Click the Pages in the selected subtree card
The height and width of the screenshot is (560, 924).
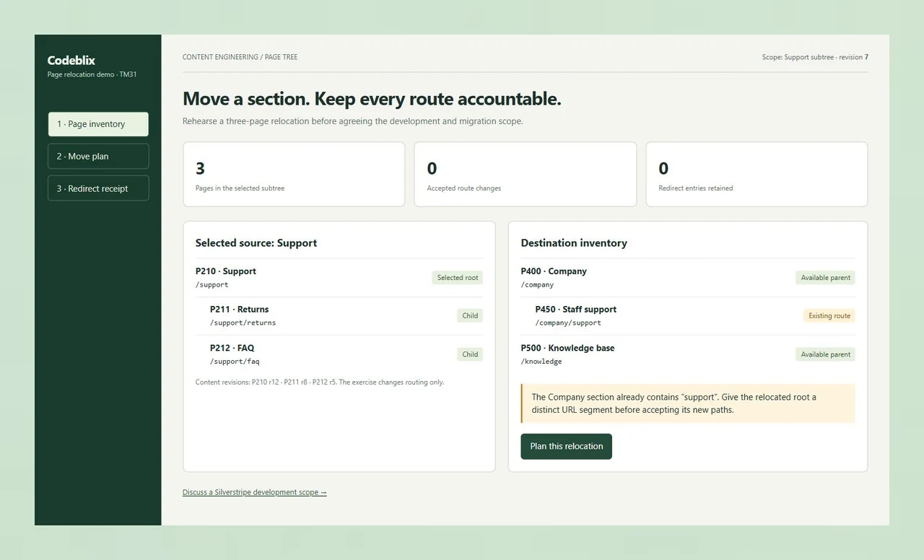[x=294, y=175]
